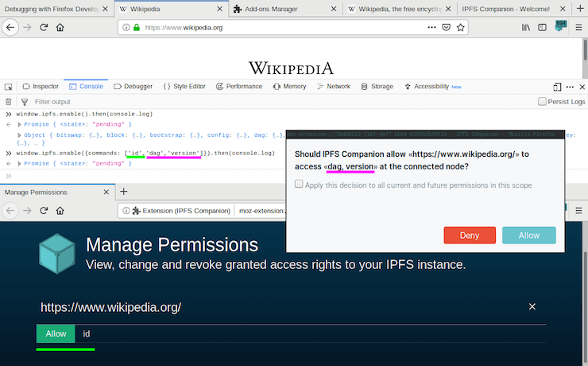The height and width of the screenshot is (366, 588).
Task: Open the Library icon in Firefox toolbar
Action: click(x=526, y=27)
